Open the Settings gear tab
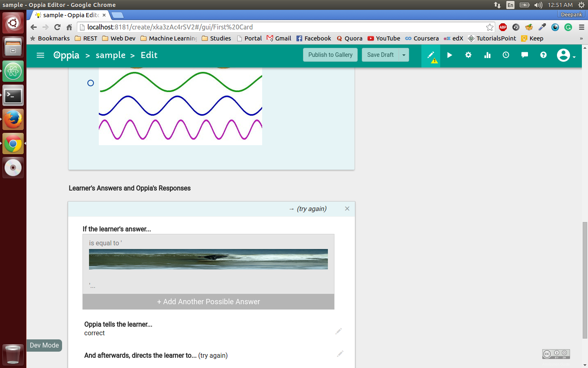 point(468,55)
